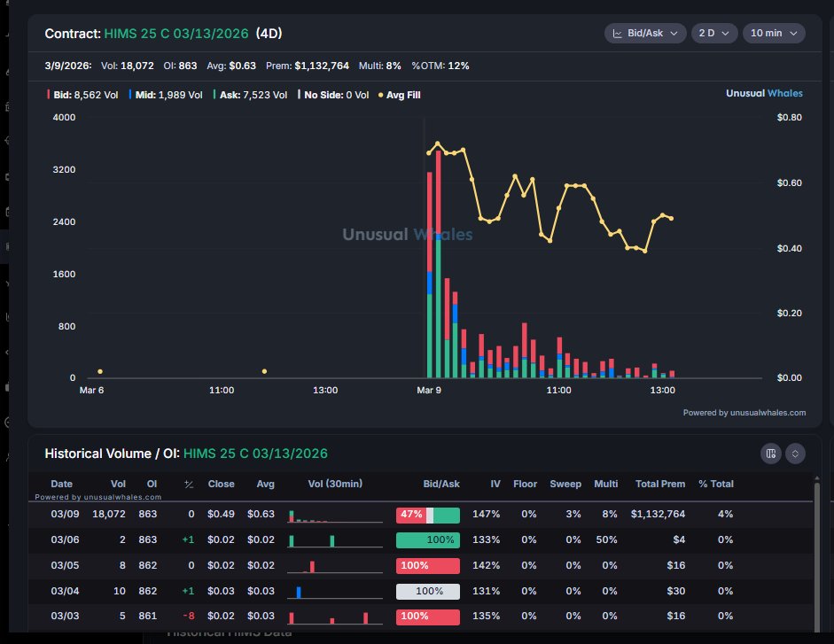
Task: Toggle the Avg Fill line legend
Action: [399, 95]
